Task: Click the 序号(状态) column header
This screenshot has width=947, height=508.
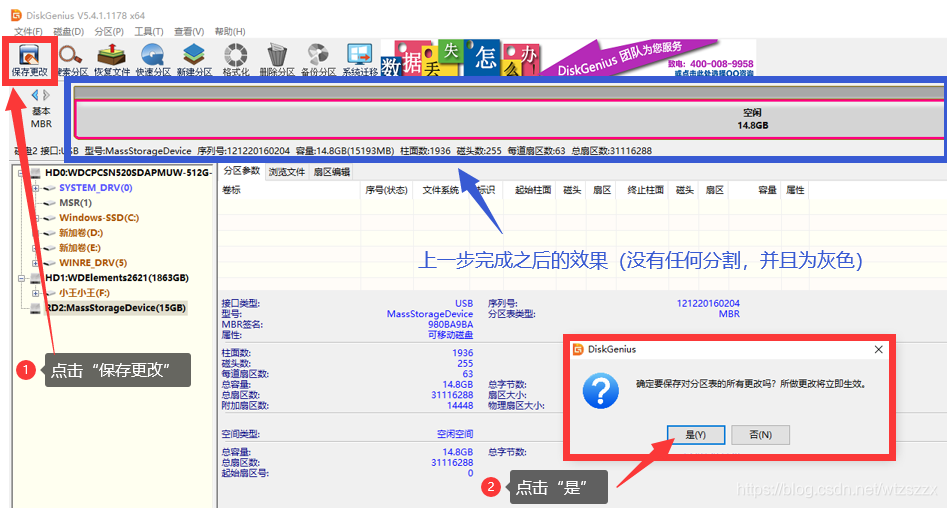Action: click(x=387, y=190)
